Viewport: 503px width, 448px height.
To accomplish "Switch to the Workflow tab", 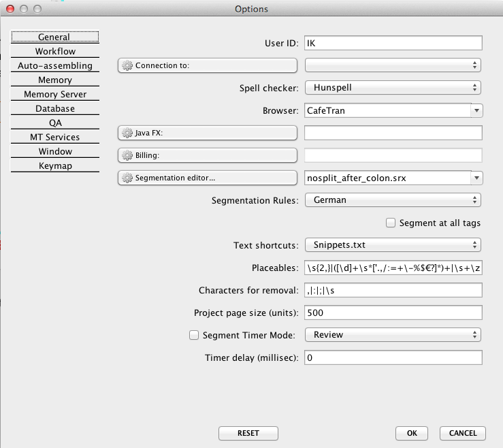I will coord(55,51).
